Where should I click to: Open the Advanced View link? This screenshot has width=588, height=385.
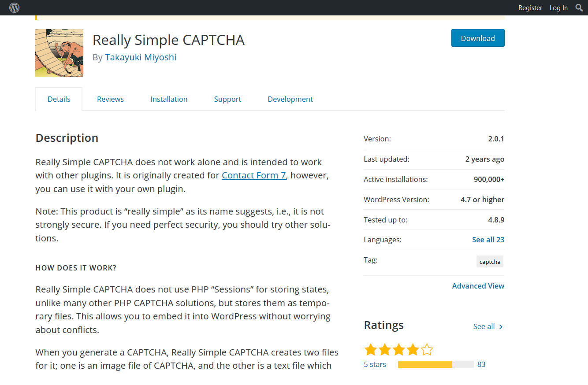click(478, 286)
